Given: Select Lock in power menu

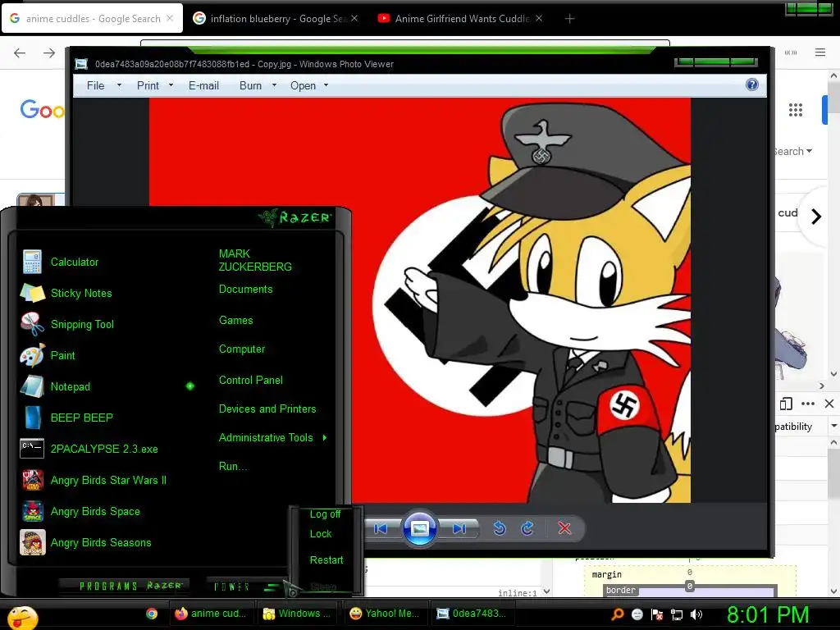Looking at the screenshot, I should (321, 533).
